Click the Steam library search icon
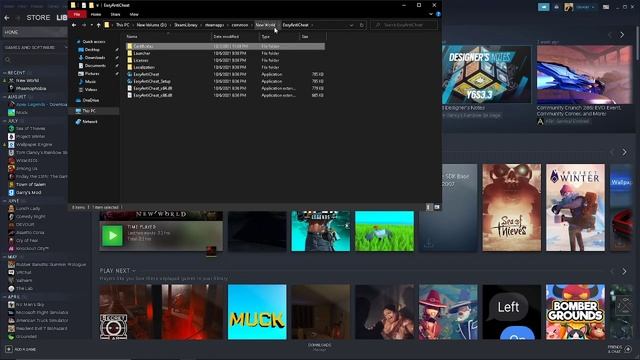 (x=8, y=60)
